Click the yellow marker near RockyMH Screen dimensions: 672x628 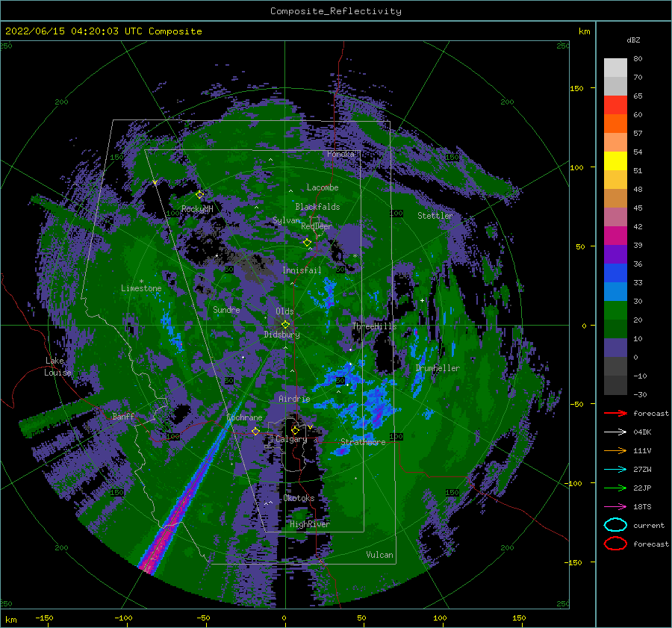pos(199,195)
